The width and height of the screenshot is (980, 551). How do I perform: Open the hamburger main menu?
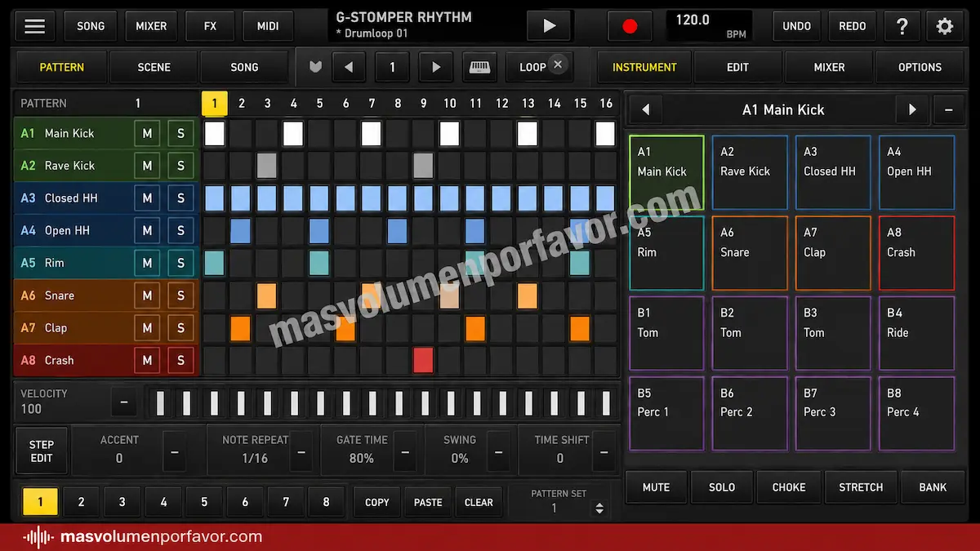coord(35,26)
